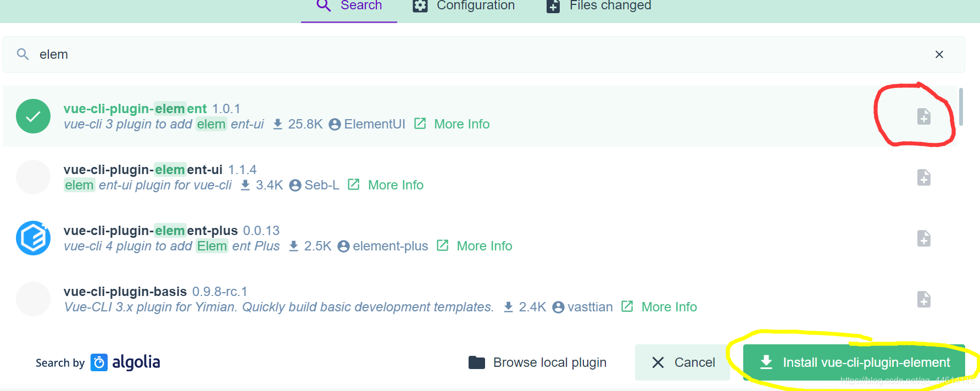Open More Info for vue-cli-plugin-element-ui
Screen dimensions: 980x391
pyautogui.click(x=396, y=185)
